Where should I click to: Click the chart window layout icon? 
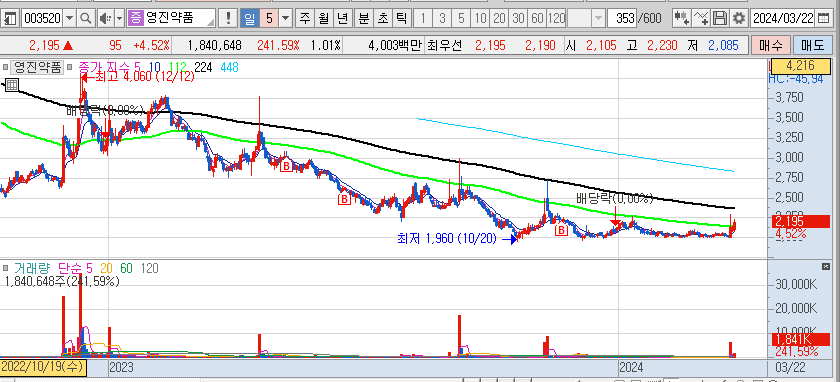click(10, 19)
